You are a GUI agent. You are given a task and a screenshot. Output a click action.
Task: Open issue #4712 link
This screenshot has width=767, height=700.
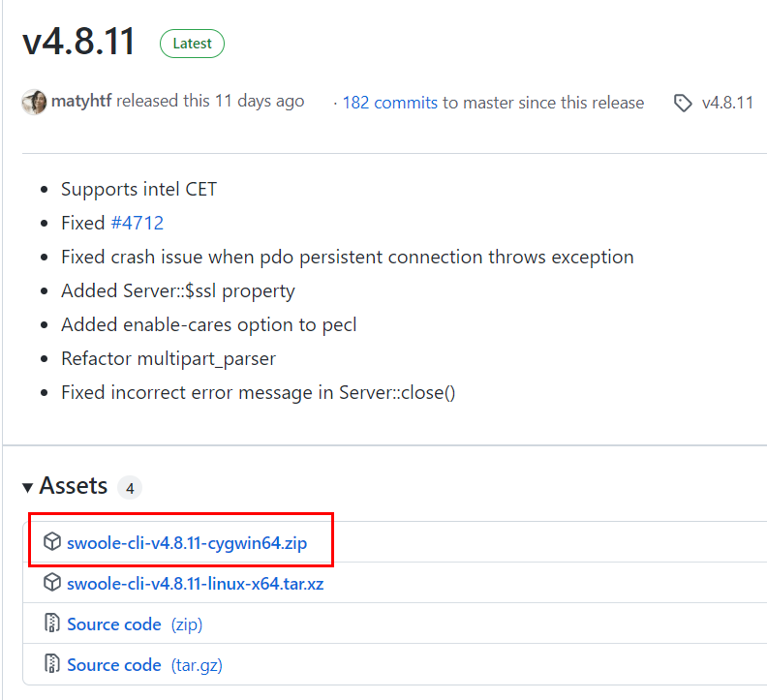(x=137, y=223)
